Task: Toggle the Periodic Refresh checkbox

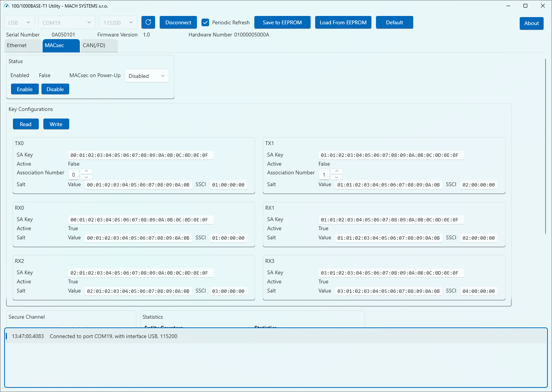Action: click(x=205, y=22)
